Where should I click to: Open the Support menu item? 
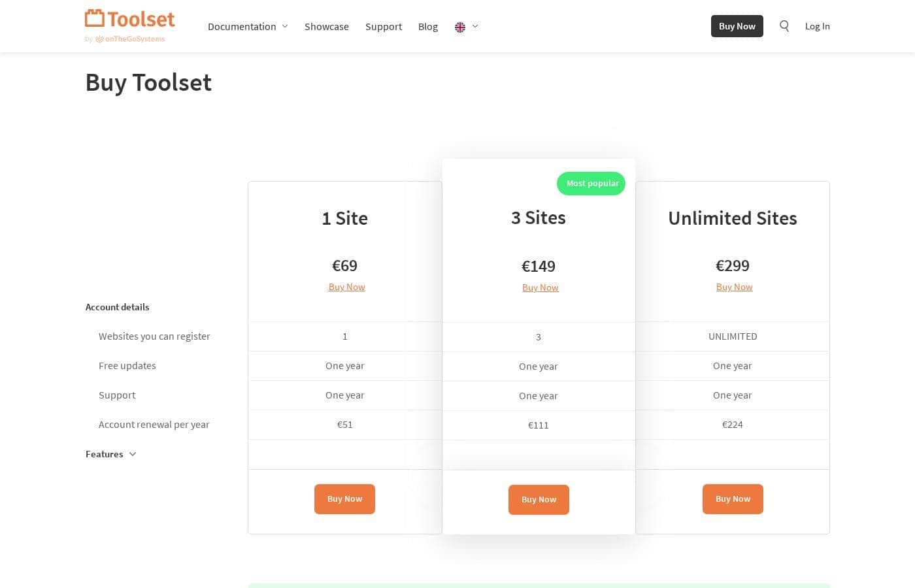[384, 27]
